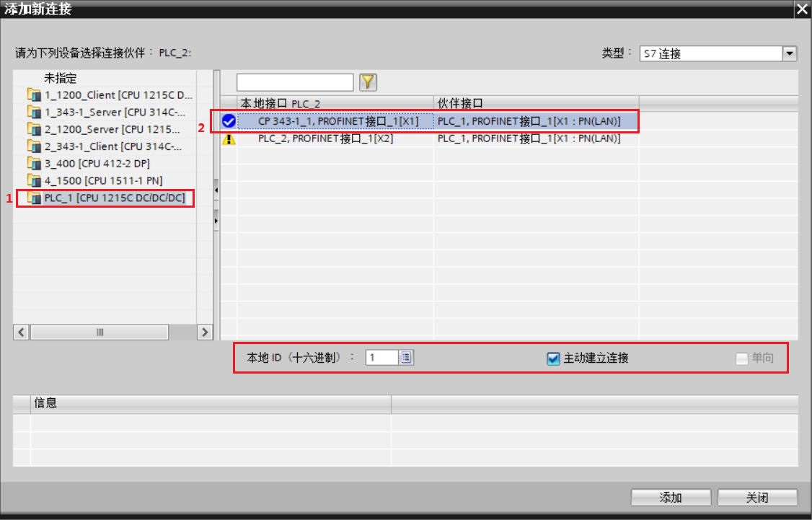812x520 pixels.
Task: Toggle the 主动建立连接 checkbox
Action: [553, 358]
